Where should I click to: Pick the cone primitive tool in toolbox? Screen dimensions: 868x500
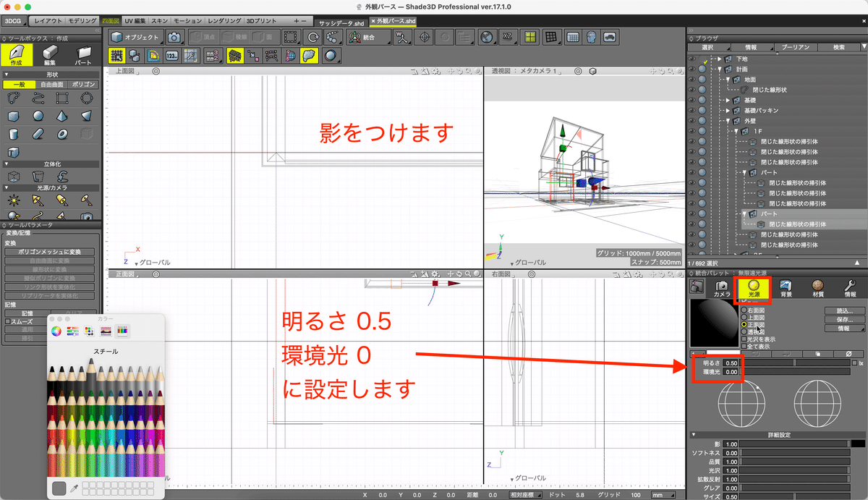62,116
